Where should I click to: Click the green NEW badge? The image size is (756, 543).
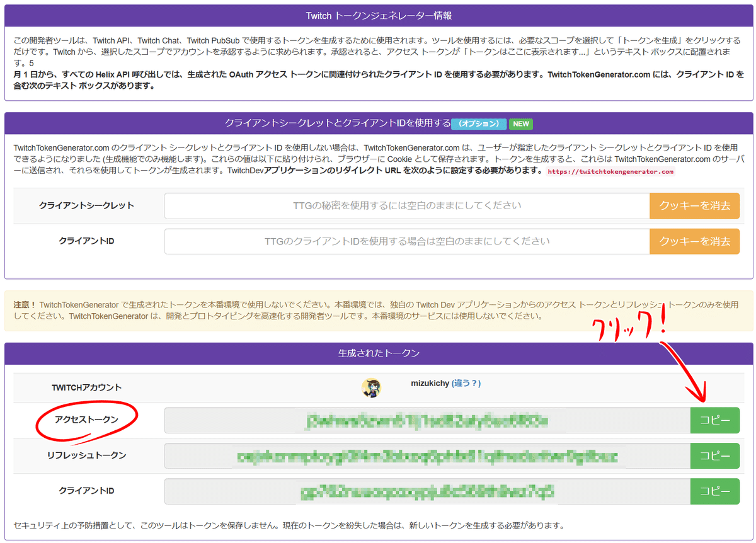click(x=520, y=122)
